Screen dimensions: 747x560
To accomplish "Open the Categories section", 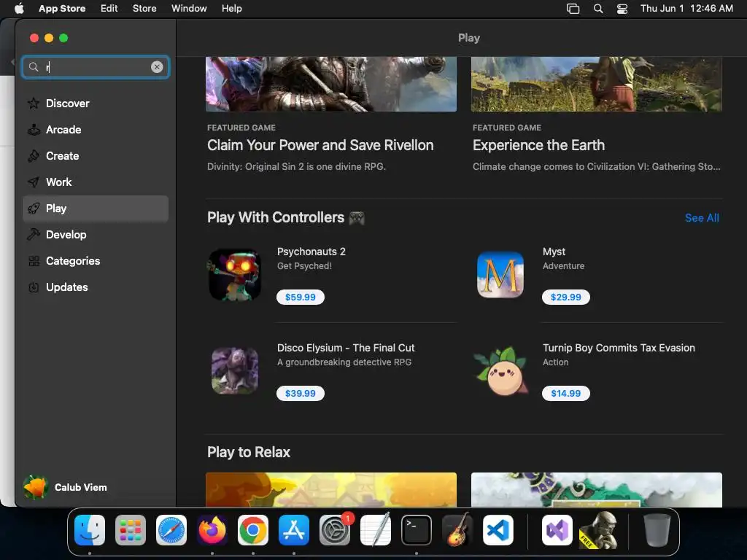I will pos(96,261).
